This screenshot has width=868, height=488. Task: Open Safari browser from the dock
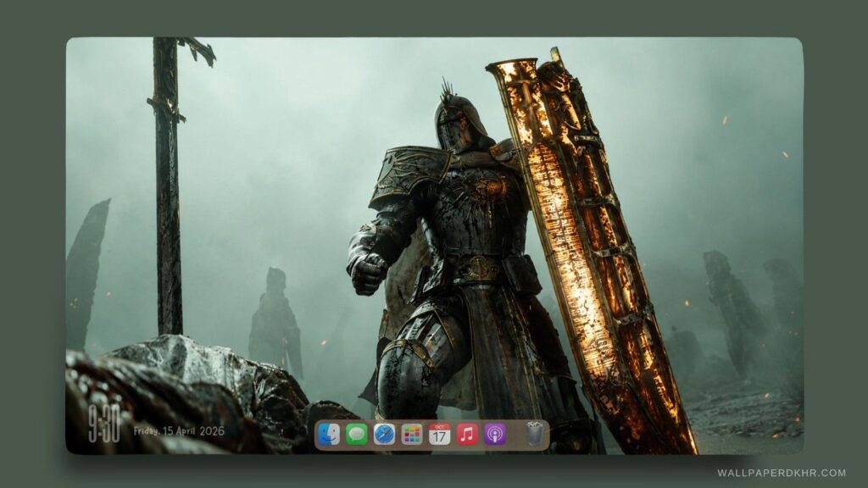pos(384,435)
